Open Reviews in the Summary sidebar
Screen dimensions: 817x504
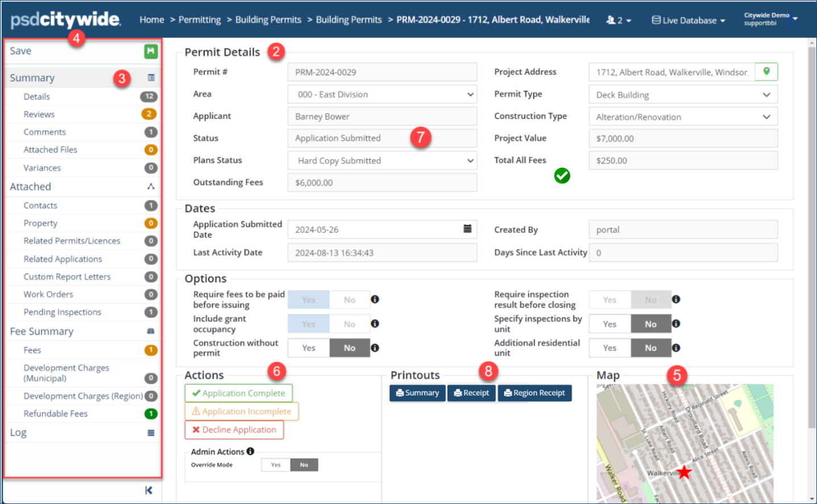click(x=39, y=114)
